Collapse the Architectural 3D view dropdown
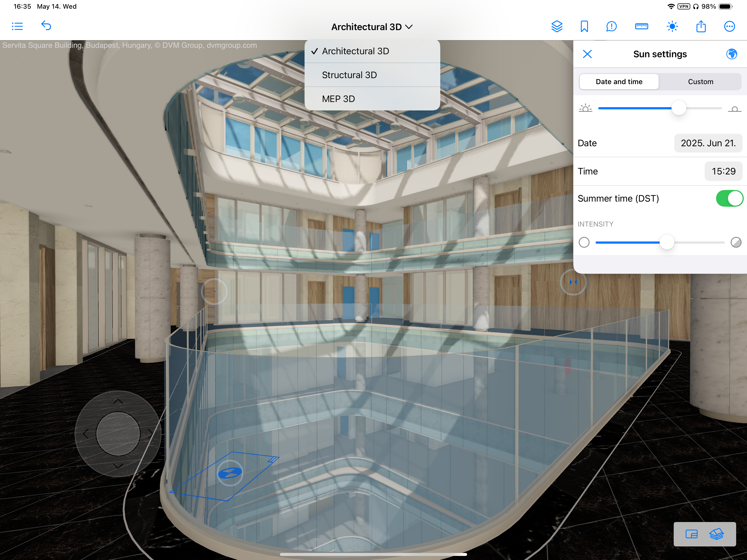This screenshot has height=560, width=747. (x=372, y=27)
